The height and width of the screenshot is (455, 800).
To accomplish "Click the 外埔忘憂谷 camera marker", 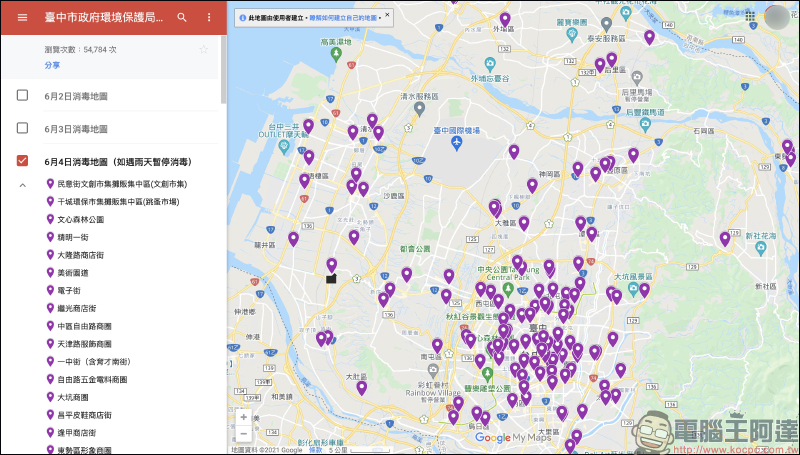I will (x=490, y=64).
